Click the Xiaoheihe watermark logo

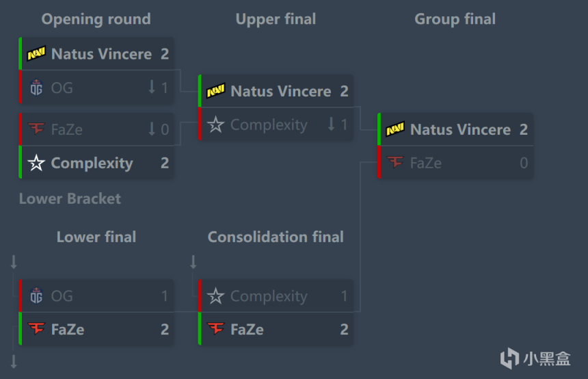tap(509, 358)
